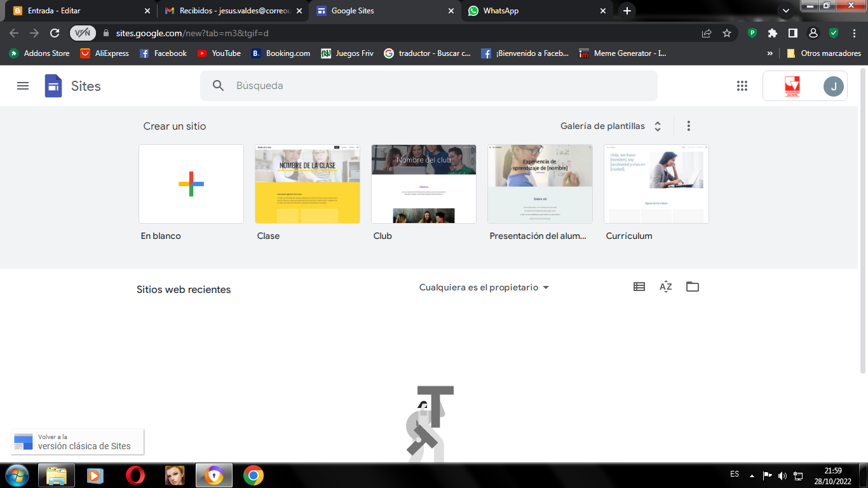Image resolution: width=868 pixels, height=488 pixels.
Task: Close the WhatsApp tab
Action: (x=603, y=11)
